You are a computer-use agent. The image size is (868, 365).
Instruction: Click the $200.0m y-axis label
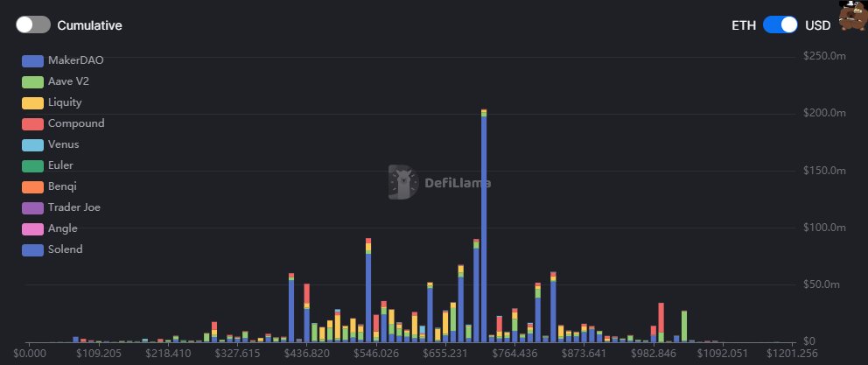(824, 113)
